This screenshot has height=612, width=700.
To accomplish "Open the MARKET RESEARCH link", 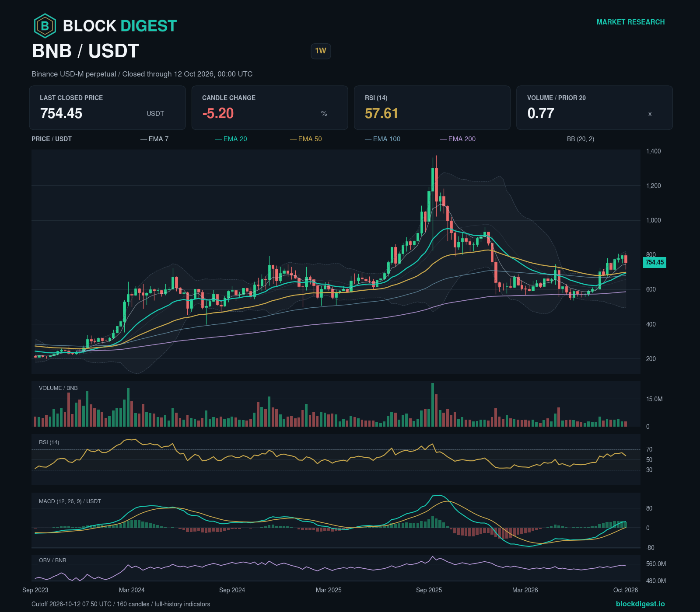I will click(x=630, y=22).
